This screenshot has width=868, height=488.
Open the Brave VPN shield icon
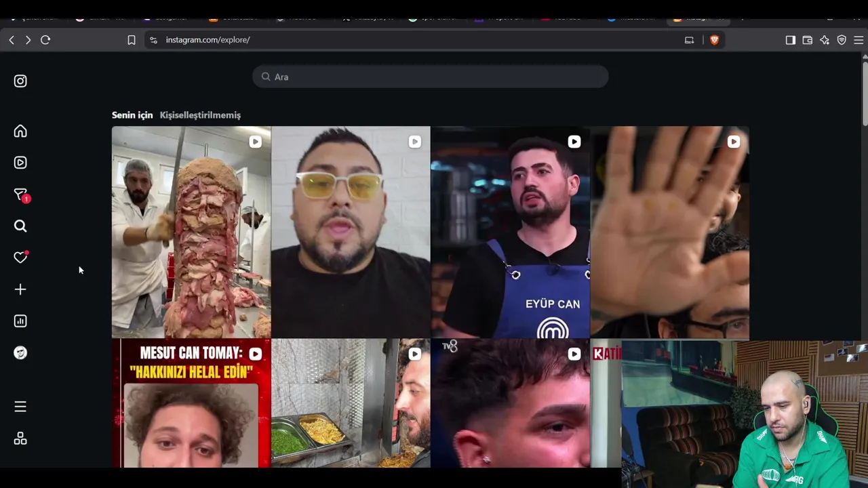(x=842, y=40)
